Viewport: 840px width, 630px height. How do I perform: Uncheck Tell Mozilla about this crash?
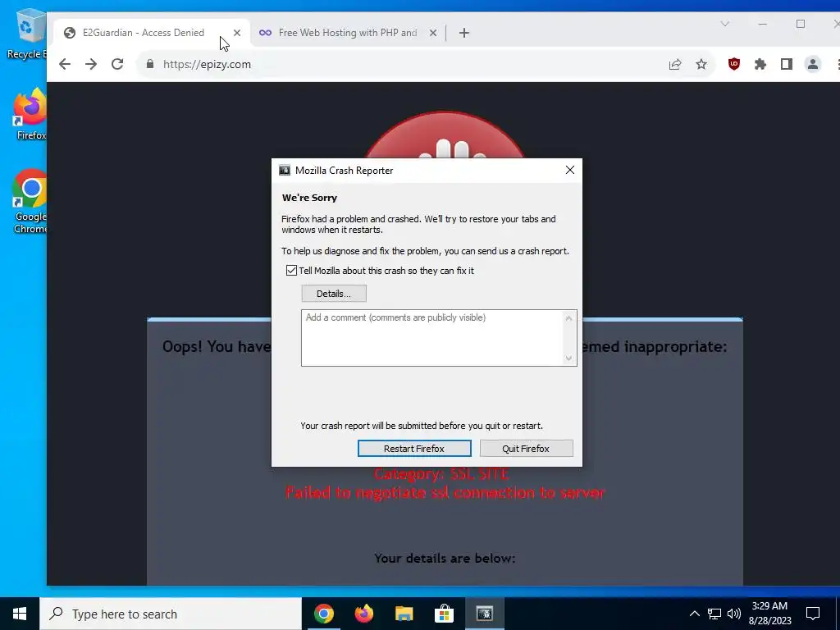point(291,271)
